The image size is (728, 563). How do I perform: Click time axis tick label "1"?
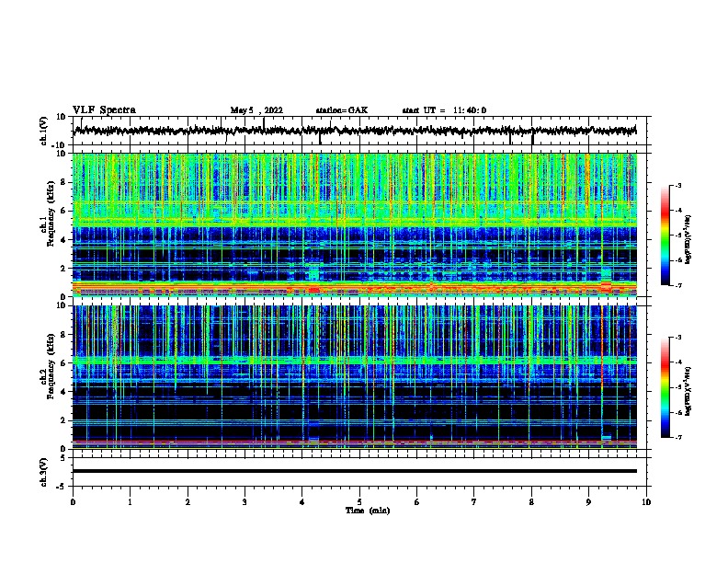[x=130, y=502]
